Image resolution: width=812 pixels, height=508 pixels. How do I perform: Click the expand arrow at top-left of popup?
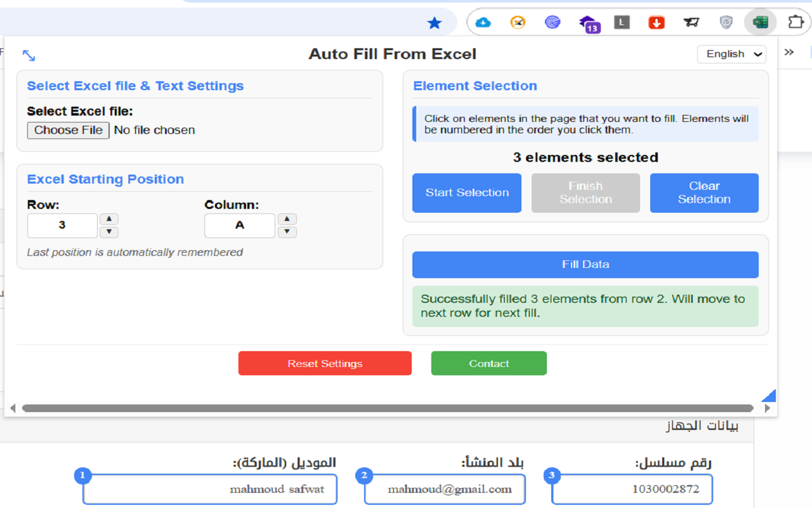(x=29, y=55)
